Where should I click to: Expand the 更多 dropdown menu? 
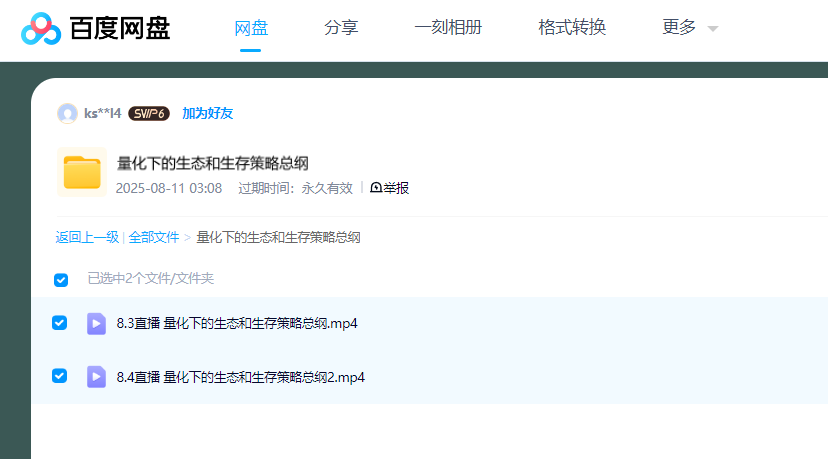690,28
